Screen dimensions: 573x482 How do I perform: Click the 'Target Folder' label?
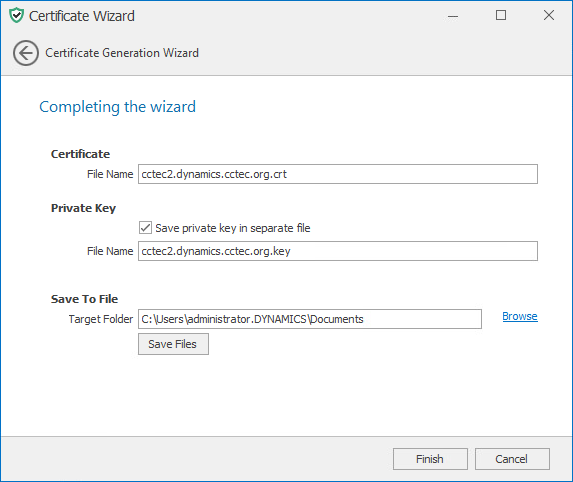tap(100, 319)
